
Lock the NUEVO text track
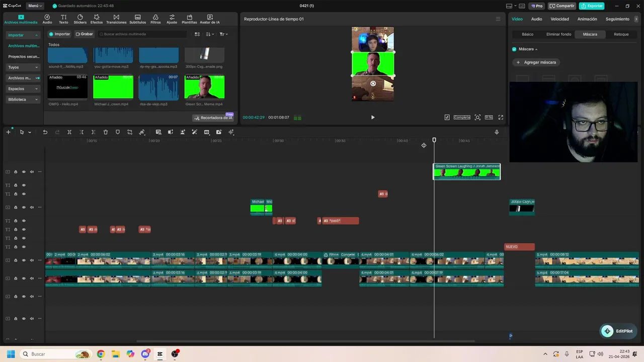[16, 247]
